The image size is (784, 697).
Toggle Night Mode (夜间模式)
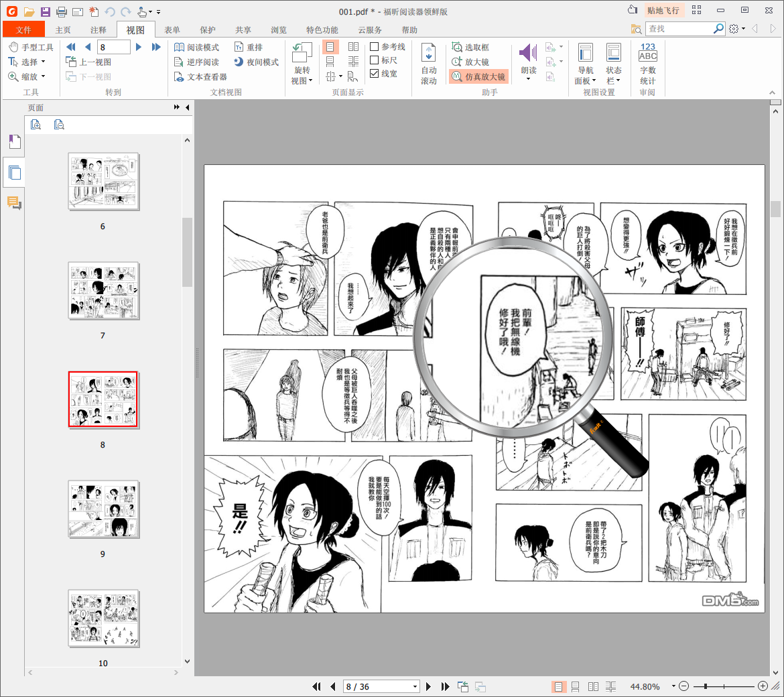256,62
